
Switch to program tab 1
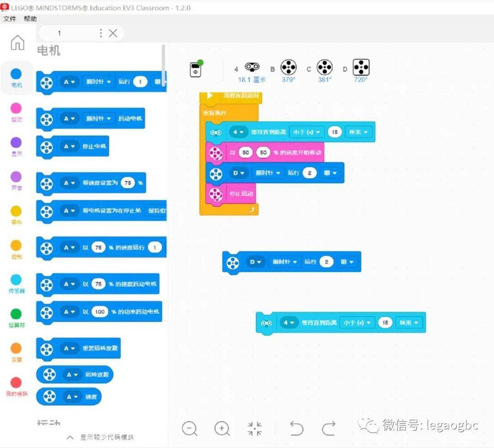(59, 33)
